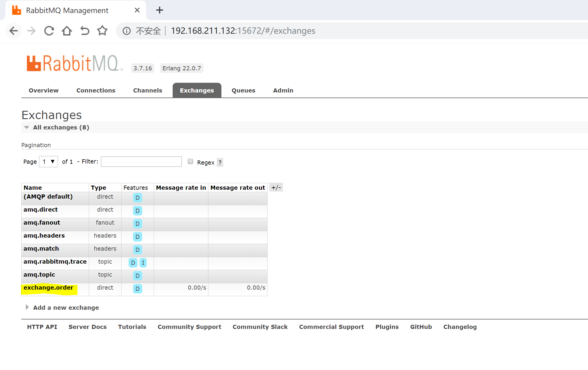This screenshot has height=370, width=588.
Task: Open Community Support footer link
Action: [189, 327]
